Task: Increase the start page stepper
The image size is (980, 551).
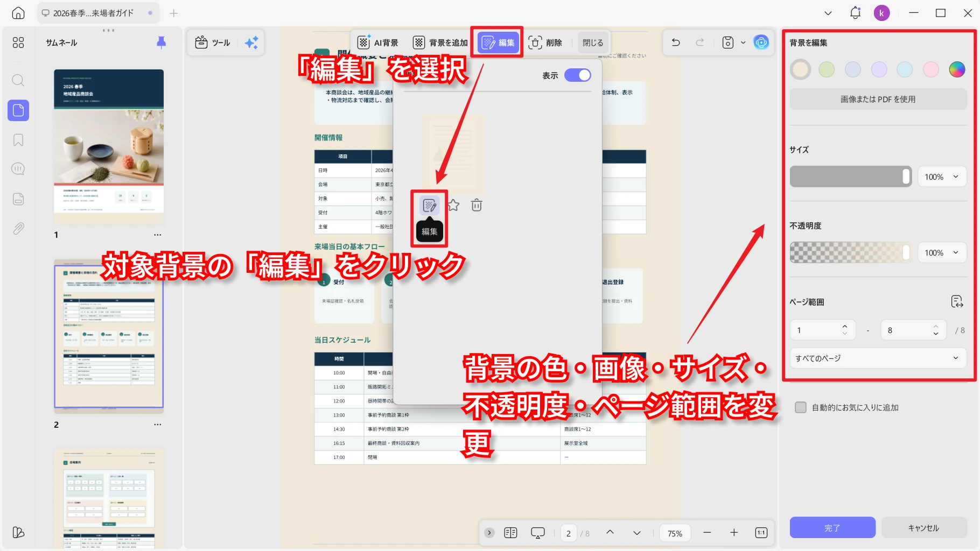Action: [845, 326]
